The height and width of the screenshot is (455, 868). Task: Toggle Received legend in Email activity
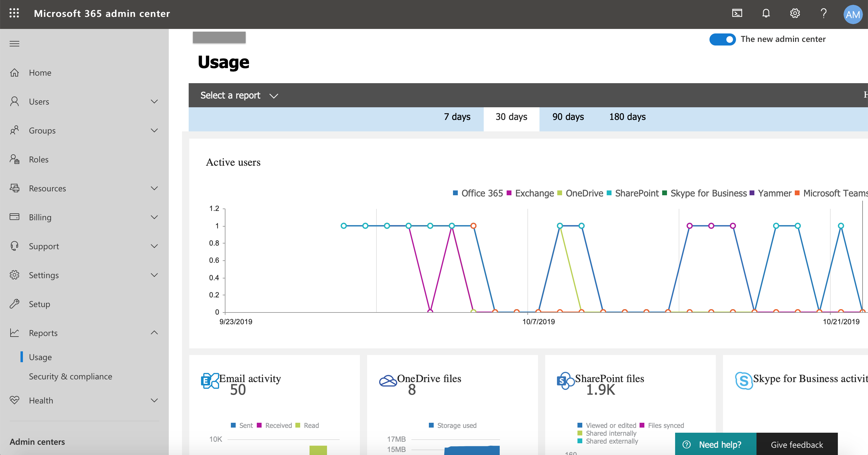(x=274, y=425)
